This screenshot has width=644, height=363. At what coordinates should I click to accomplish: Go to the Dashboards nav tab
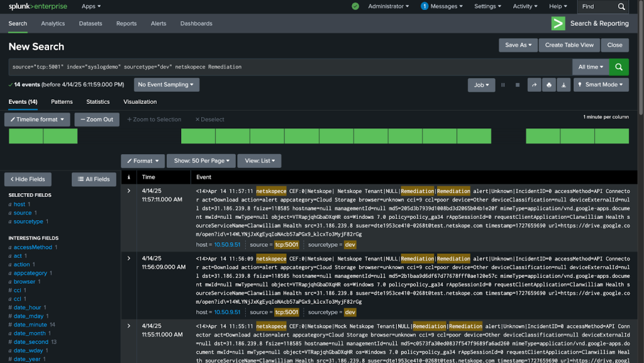196,23
